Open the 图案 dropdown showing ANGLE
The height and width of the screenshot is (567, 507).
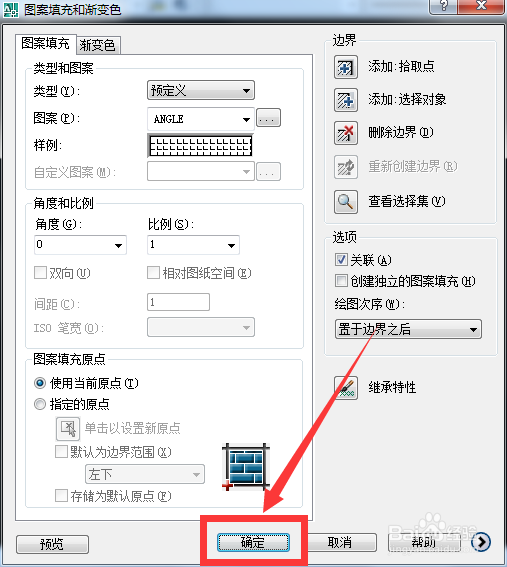click(x=201, y=119)
